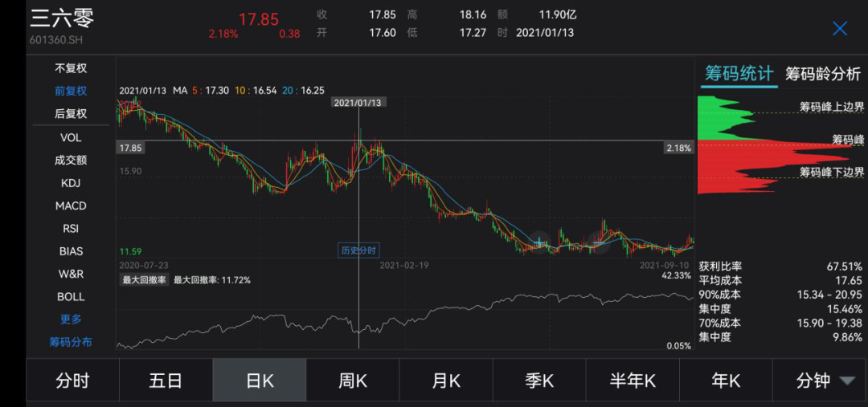Select 不复权 price adjustment
This screenshot has height=407, width=868.
pyautogui.click(x=71, y=68)
